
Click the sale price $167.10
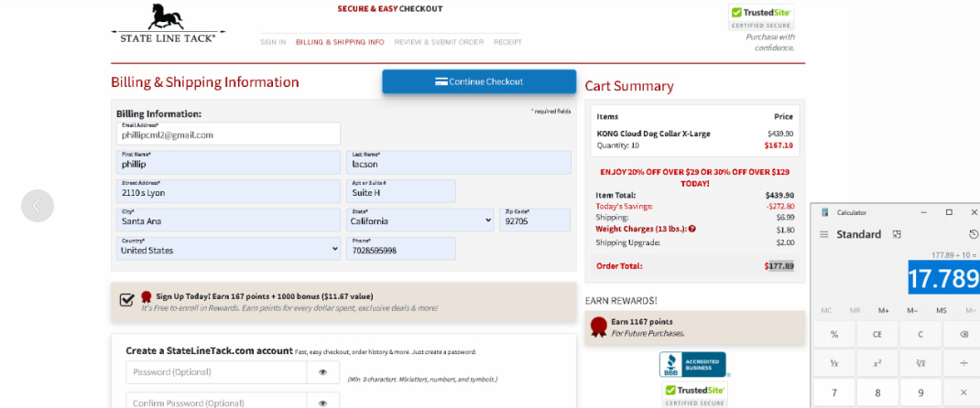pyautogui.click(x=779, y=145)
